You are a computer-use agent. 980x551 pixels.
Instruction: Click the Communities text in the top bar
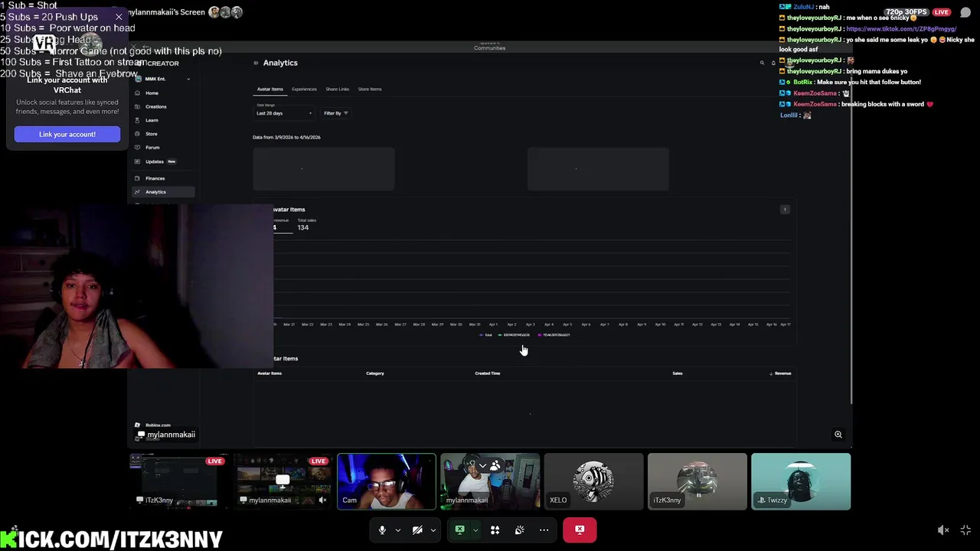point(489,48)
